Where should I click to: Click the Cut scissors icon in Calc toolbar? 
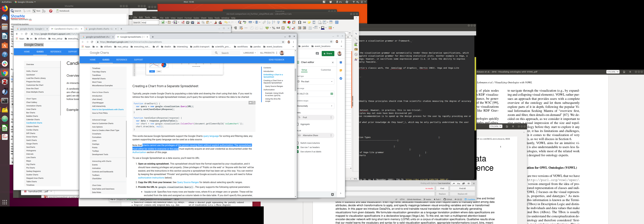pyautogui.click(x=199, y=23)
